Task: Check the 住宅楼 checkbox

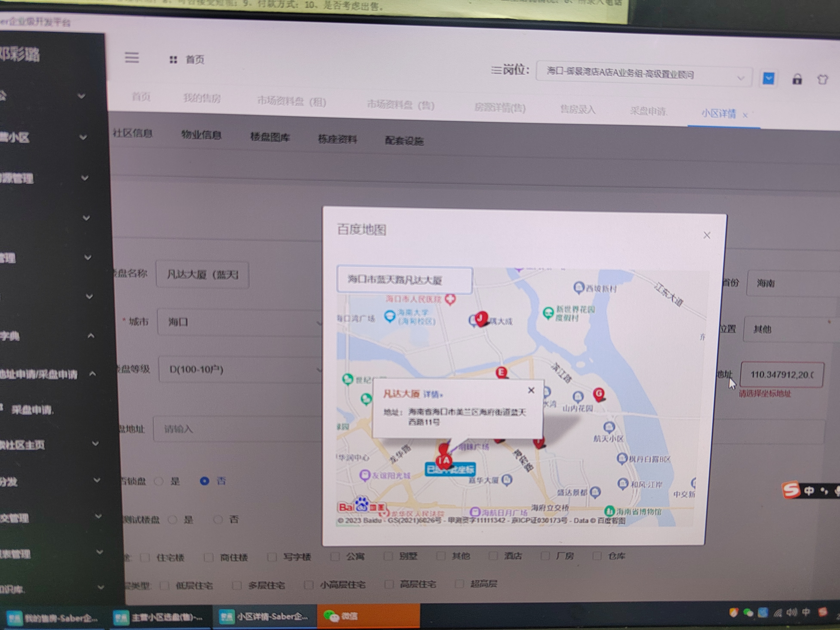Action: [145, 557]
